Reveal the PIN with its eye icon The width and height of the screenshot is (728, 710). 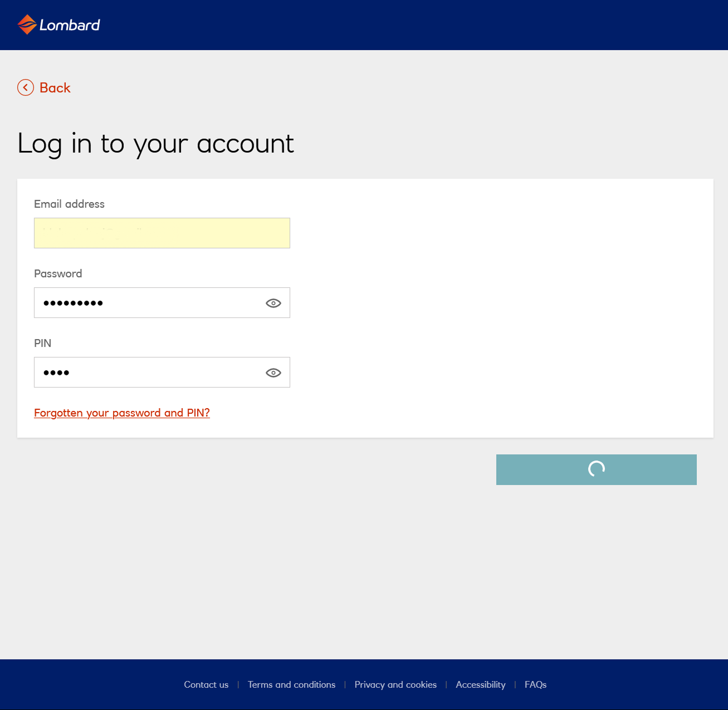273,373
